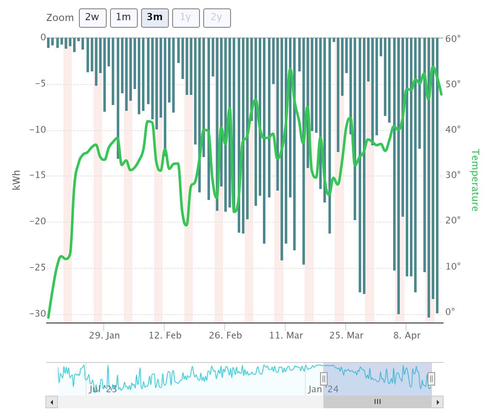Click the scrollbar thumb grip

coord(377,402)
